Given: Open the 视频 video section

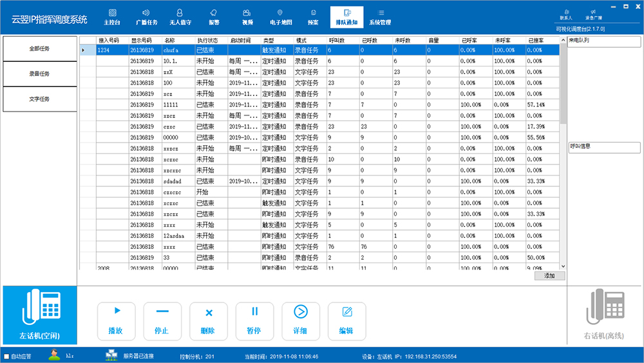Looking at the screenshot, I should point(247,17).
